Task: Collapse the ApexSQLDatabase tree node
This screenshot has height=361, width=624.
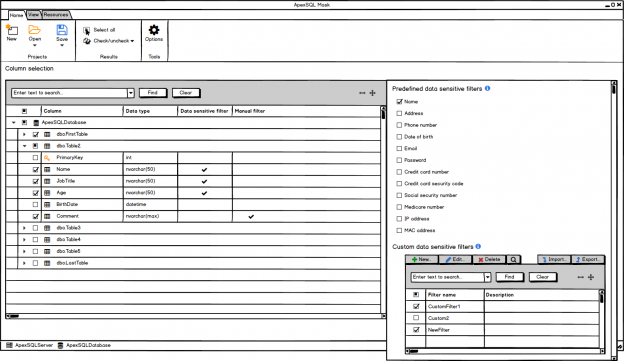Action: pos(14,123)
